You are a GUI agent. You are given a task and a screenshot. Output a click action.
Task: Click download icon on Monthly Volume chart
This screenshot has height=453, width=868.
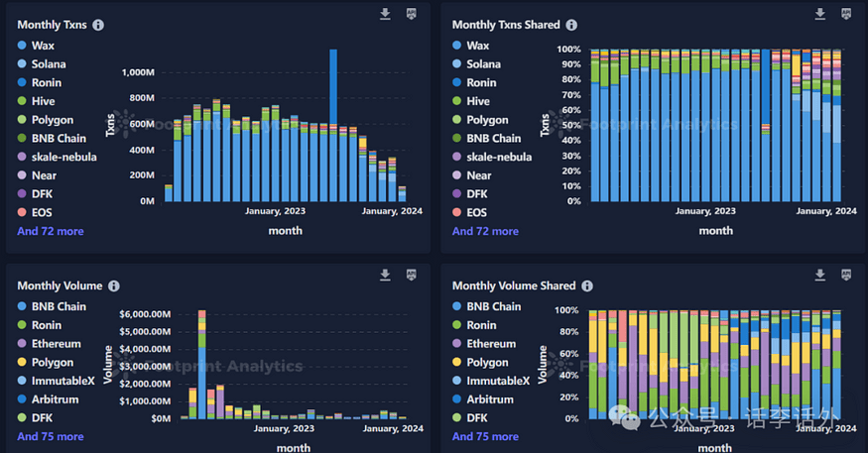(x=385, y=275)
